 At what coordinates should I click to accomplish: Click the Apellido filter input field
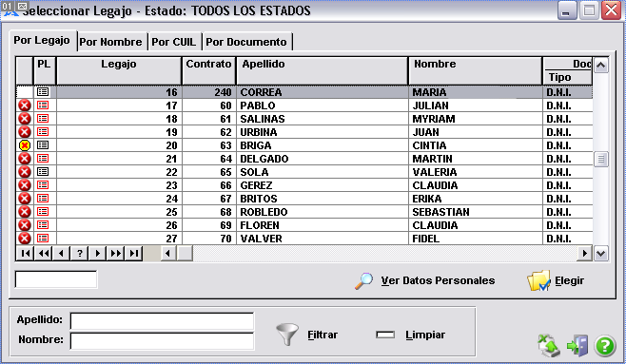tap(162, 321)
